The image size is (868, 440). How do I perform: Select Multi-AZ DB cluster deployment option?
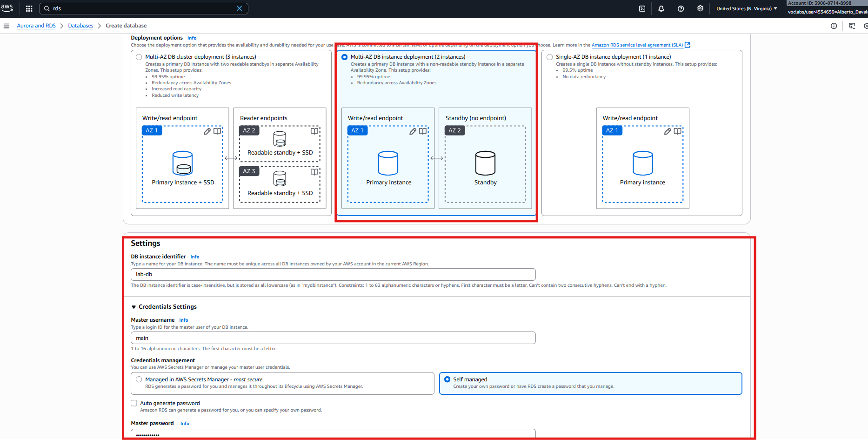click(x=139, y=57)
